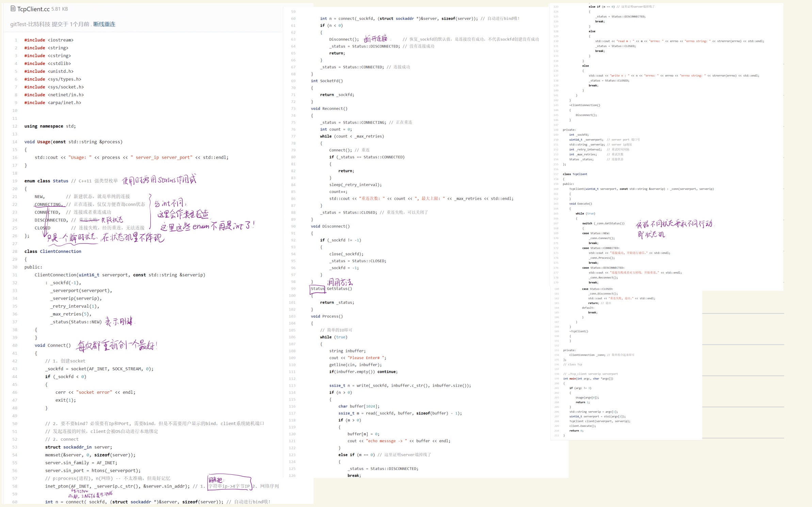Click the boxed annotation near inet_pton comment
The width and height of the screenshot is (812, 507).
[x=229, y=482]
